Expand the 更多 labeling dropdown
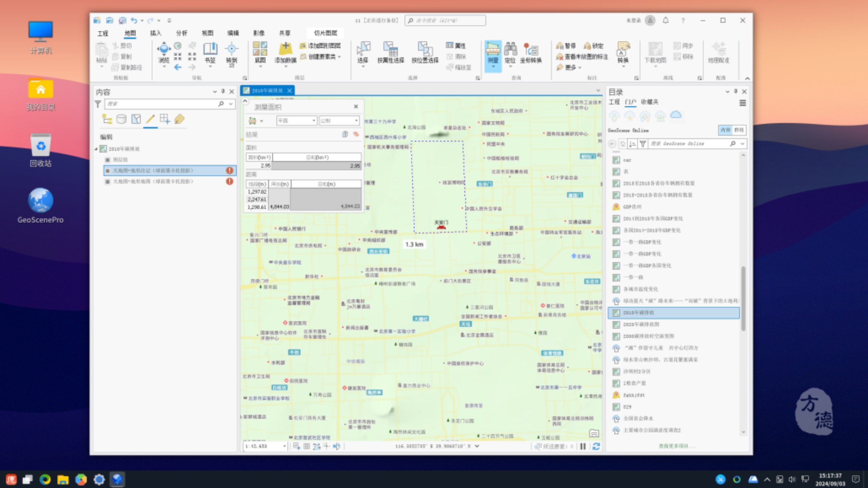The height and width of the screenshot is (488, 868). click(580, 67)
